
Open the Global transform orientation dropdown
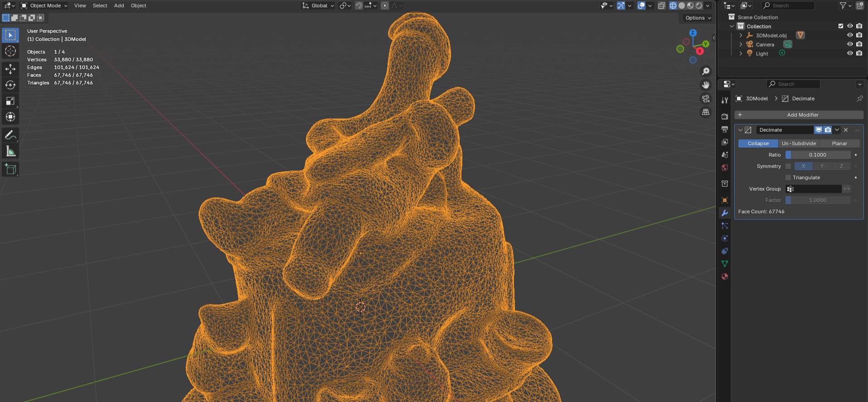[319, 5]
